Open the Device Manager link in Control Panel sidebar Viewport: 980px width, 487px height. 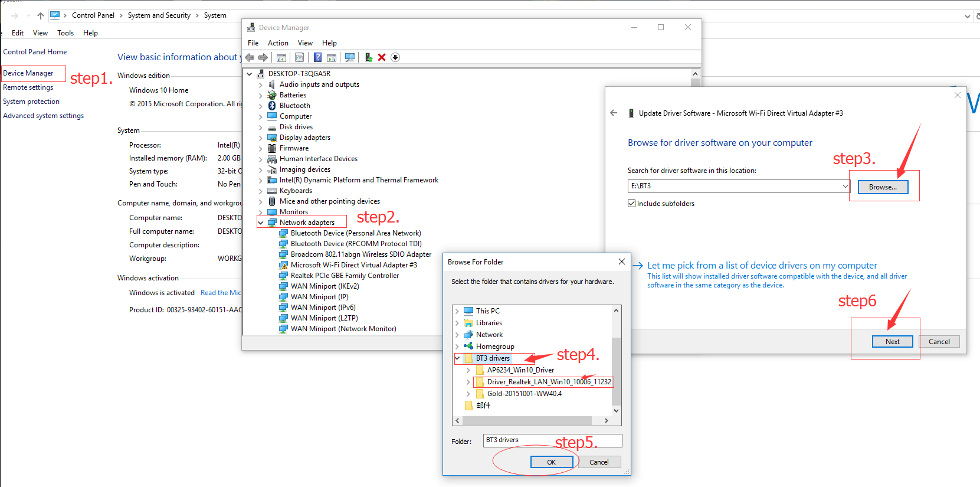(x=28, y=73)
